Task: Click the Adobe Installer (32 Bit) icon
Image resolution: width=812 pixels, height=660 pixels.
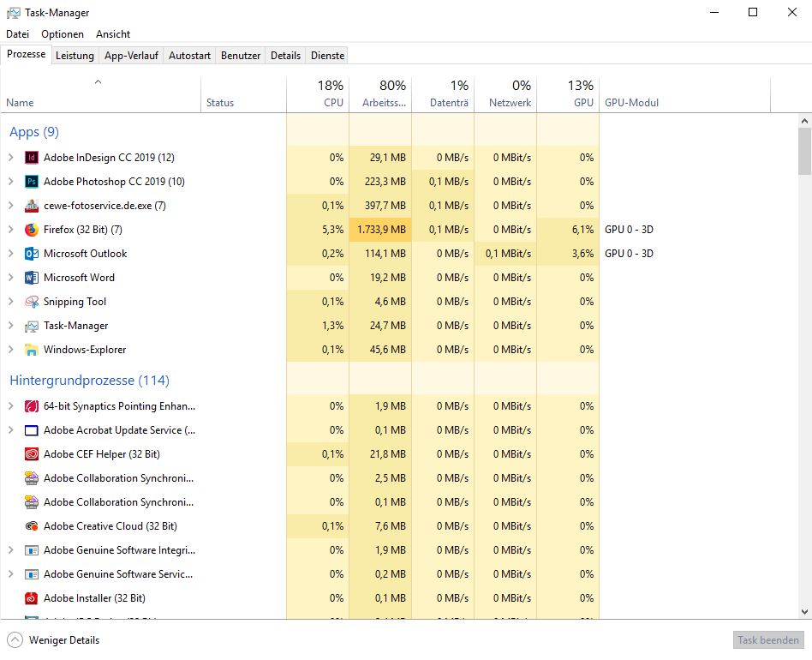Action: 32,598
